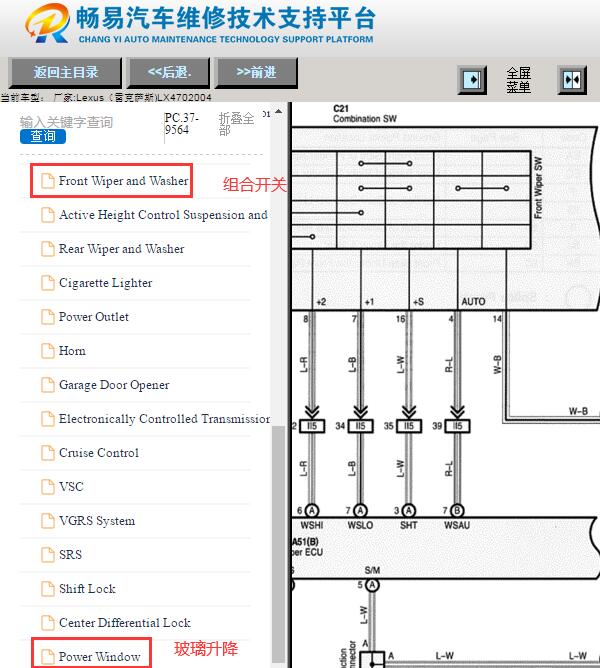This screenshot has width=600, height=668.
Task: Click the document icon beside Electronically Controlled Transmission
Action: pyautogui.click(x=48, y=419)
